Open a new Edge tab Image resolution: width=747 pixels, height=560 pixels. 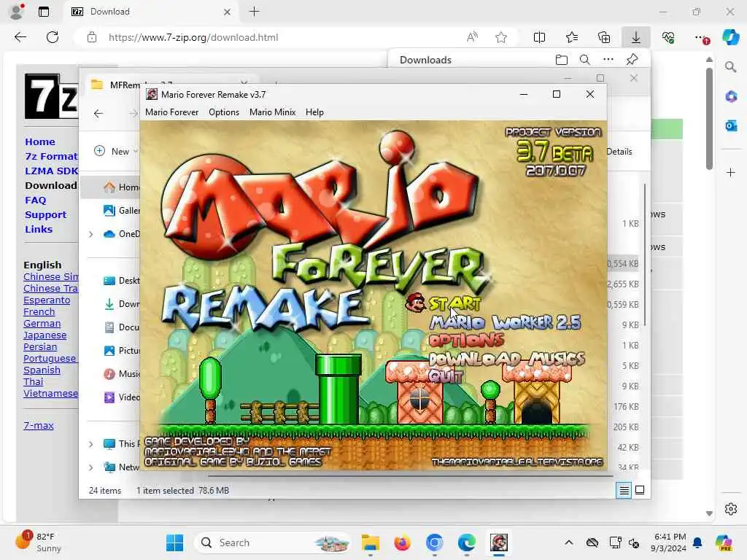(255, 12)
